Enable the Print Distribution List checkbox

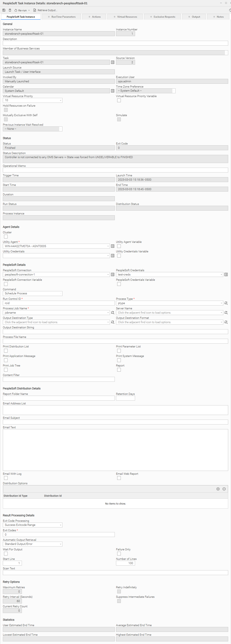(x=6, y=350)
